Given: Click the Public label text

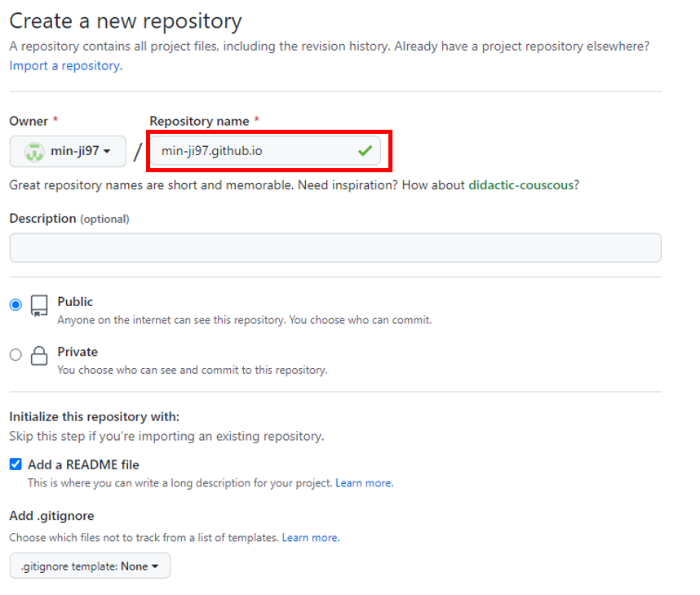Looking at the screenshot, I should click(x=75, y=302).
